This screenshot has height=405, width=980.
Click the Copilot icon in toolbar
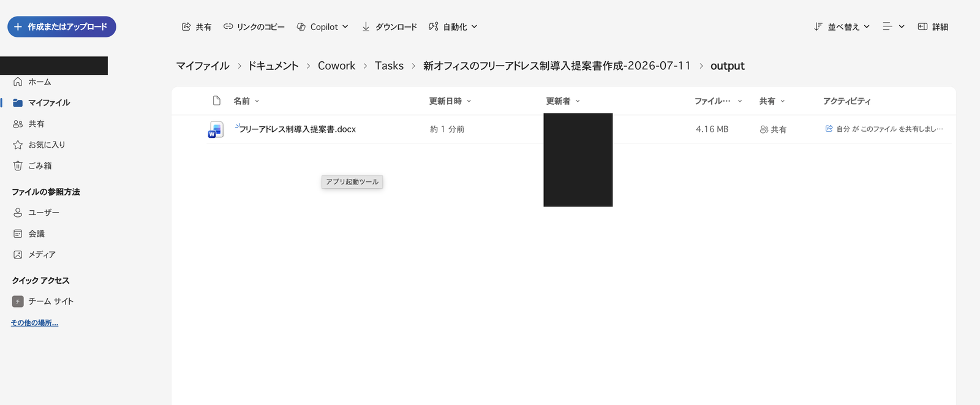tap(301, 27)
